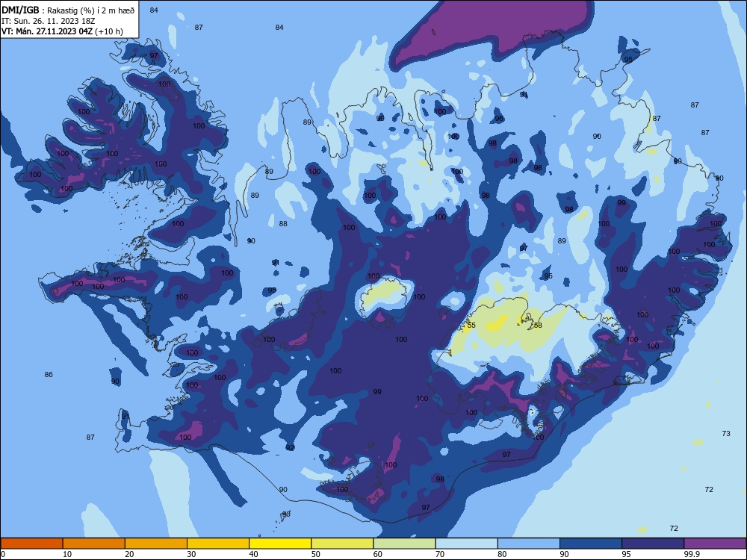
Task: Click the humidity value 73 over the sea
Action: click(726, 433)
